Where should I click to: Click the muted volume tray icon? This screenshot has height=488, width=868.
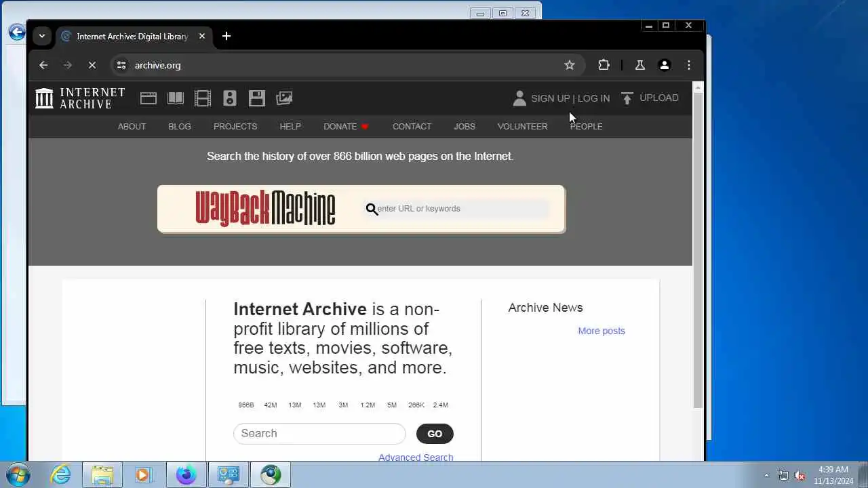(800, 475)
